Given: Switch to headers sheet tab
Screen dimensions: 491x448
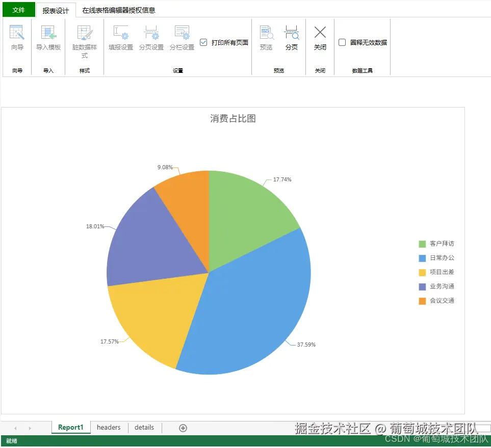Looking at the screenshot, I should (x=109, y=427).
